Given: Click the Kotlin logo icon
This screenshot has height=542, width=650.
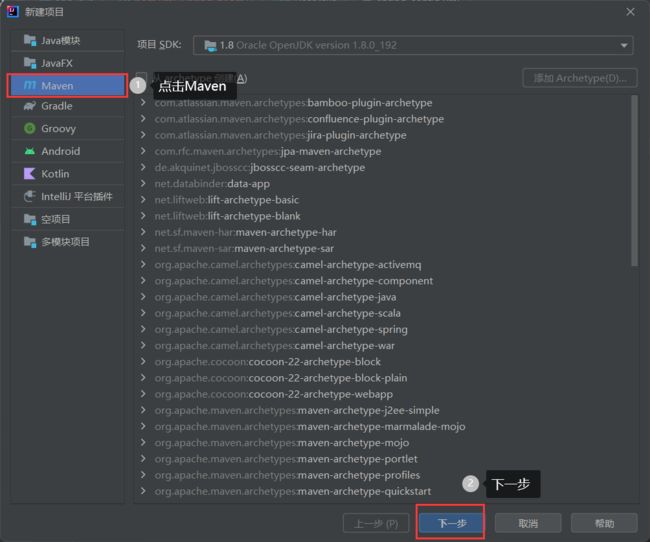Looking at the screenshot, I should 30,174.
